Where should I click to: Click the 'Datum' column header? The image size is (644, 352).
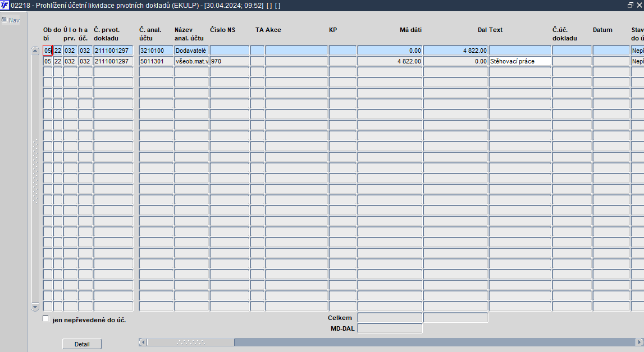pyautogui.click(x=602, y=30)
